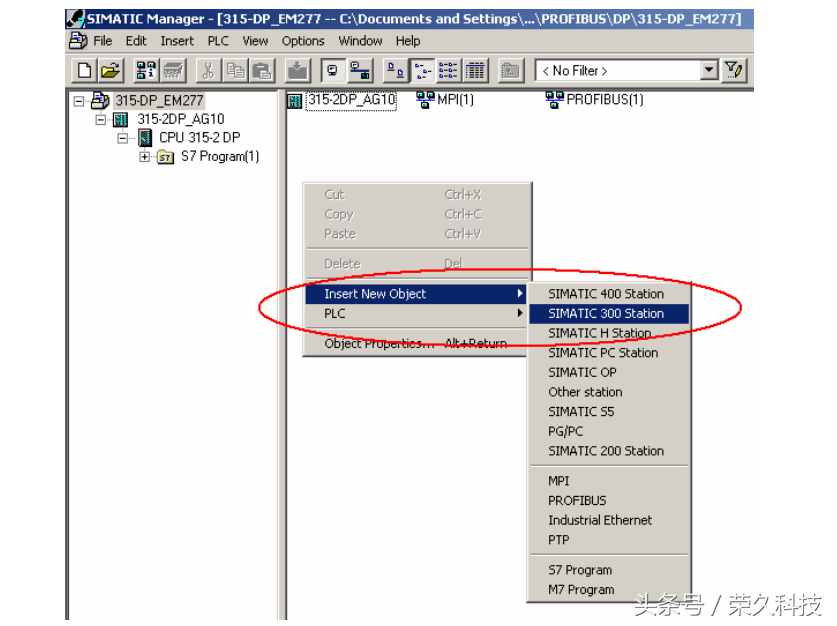Click PROFIBUS in the insert submenu

click(577, 500)
